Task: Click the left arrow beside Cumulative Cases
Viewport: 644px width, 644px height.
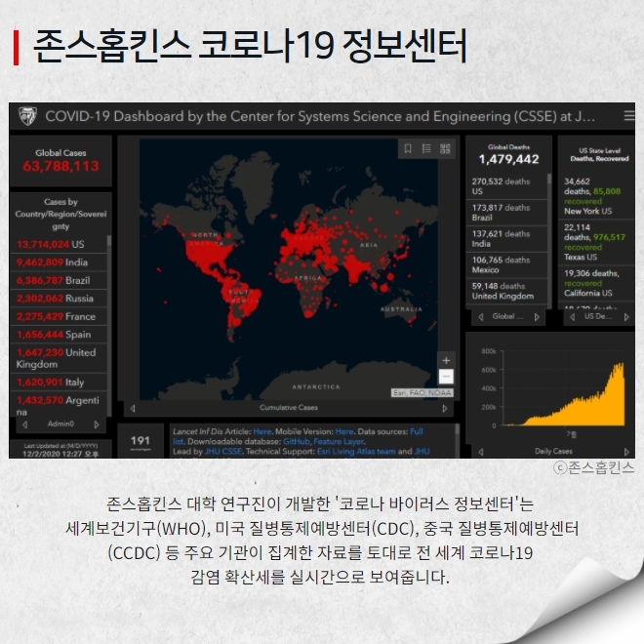Action: tap(133, 408)
